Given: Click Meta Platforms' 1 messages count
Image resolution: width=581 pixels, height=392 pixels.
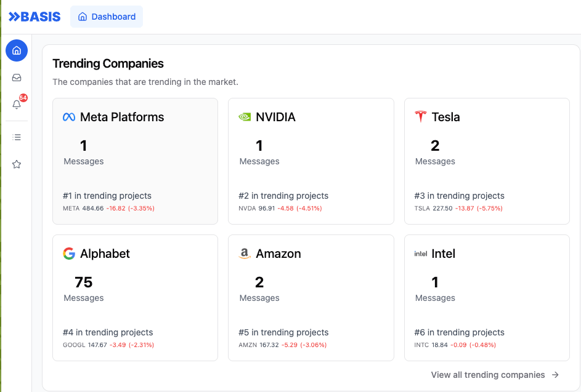Looking at the screenshot, I should pyautogui.click(x=83, y=146).
